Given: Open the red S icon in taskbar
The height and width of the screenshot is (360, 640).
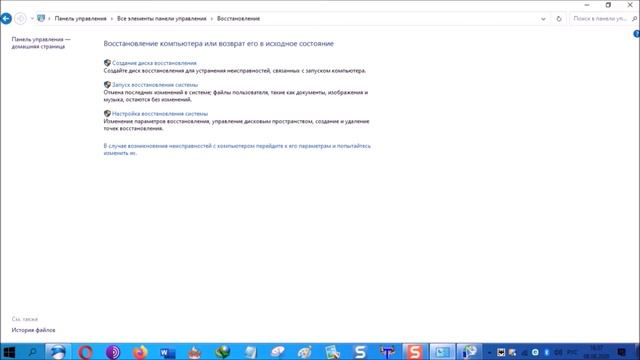Looking at the screenshot, I should (415, 352).
